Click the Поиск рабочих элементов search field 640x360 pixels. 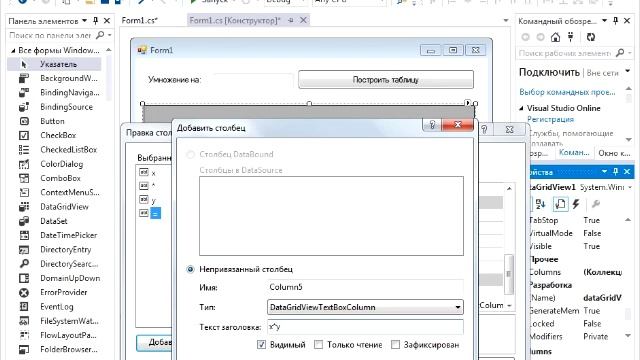click(x=564, y=53)
